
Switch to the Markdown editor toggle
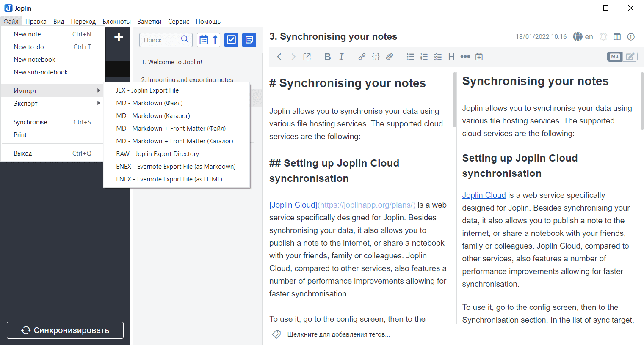615,57
